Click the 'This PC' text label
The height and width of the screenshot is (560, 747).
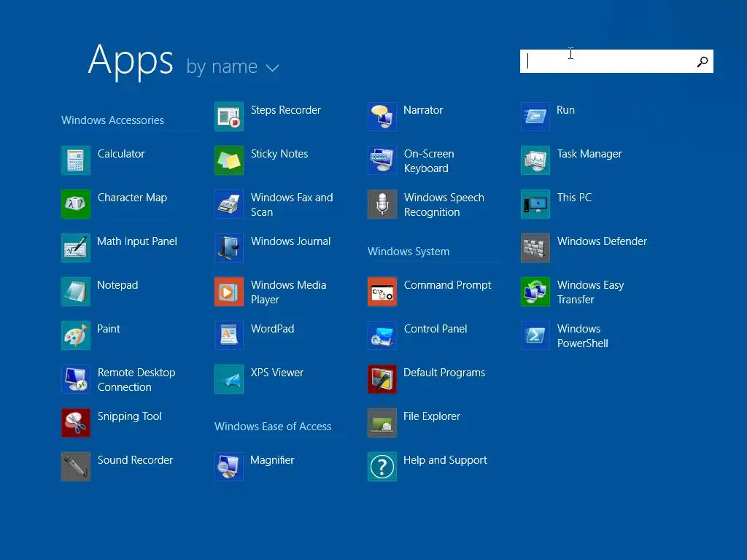tap(575, 198)
